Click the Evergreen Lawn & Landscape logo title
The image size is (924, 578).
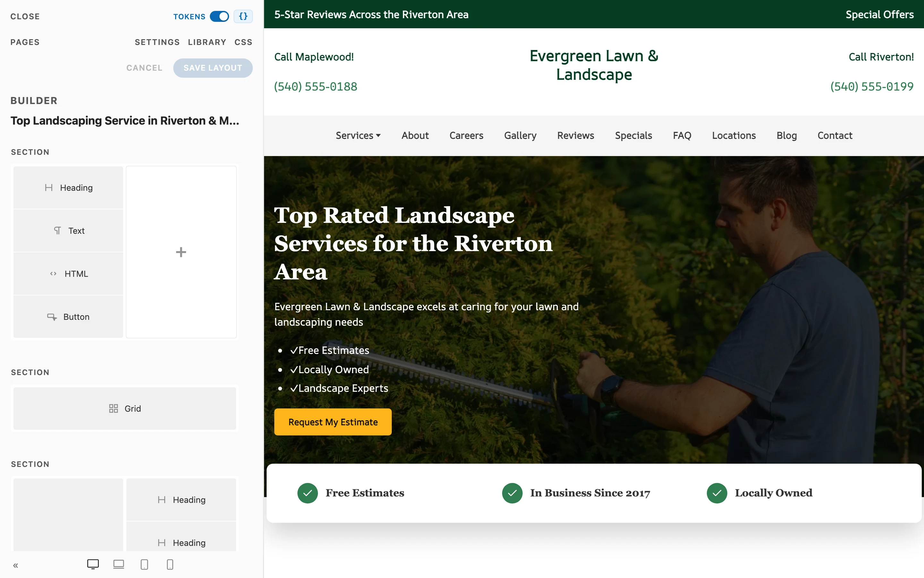pos(594,65)
